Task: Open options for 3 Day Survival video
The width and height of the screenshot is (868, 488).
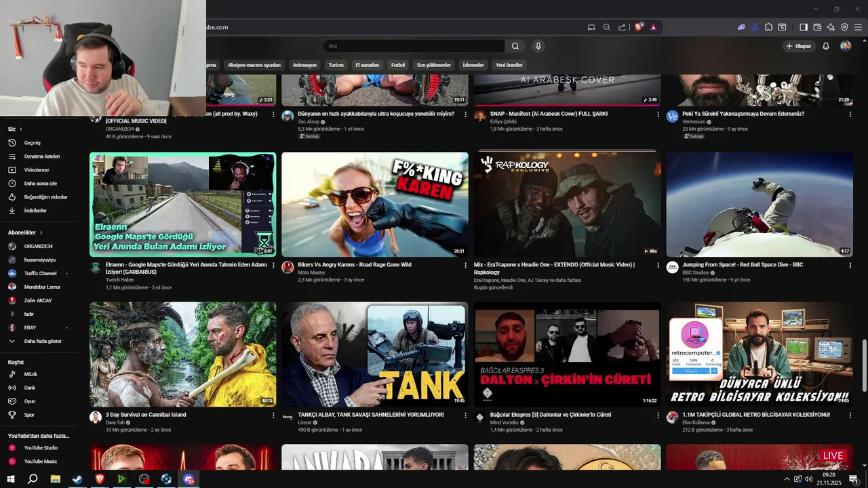Action: [273, 415]
